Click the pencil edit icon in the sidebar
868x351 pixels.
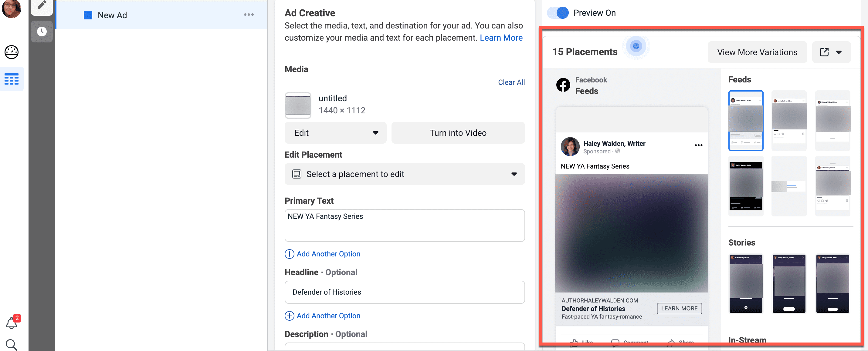[42, 5]
